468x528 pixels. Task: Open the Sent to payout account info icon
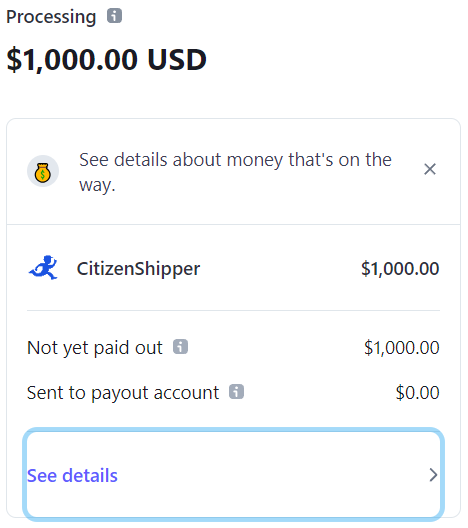pos(236,392)
